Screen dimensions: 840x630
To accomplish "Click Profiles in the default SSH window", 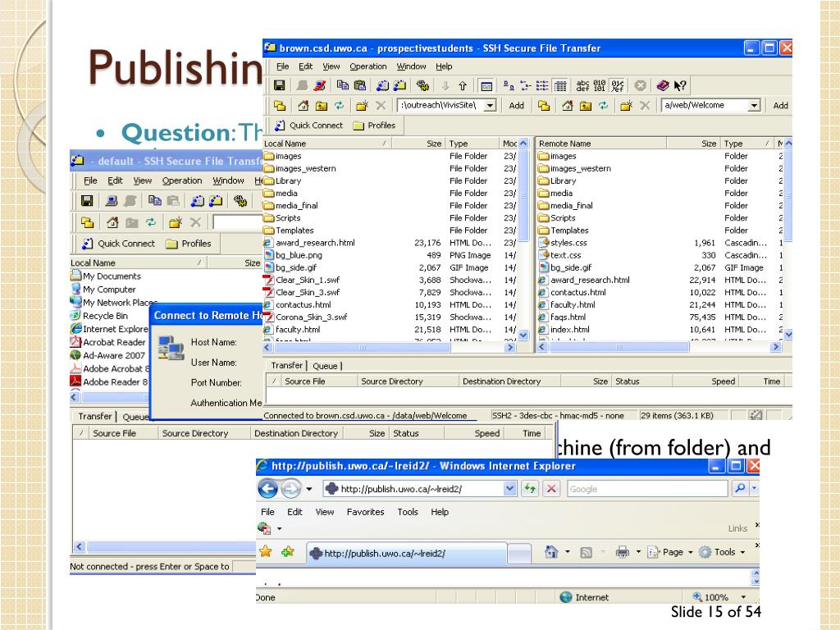I will coord(189,244).
